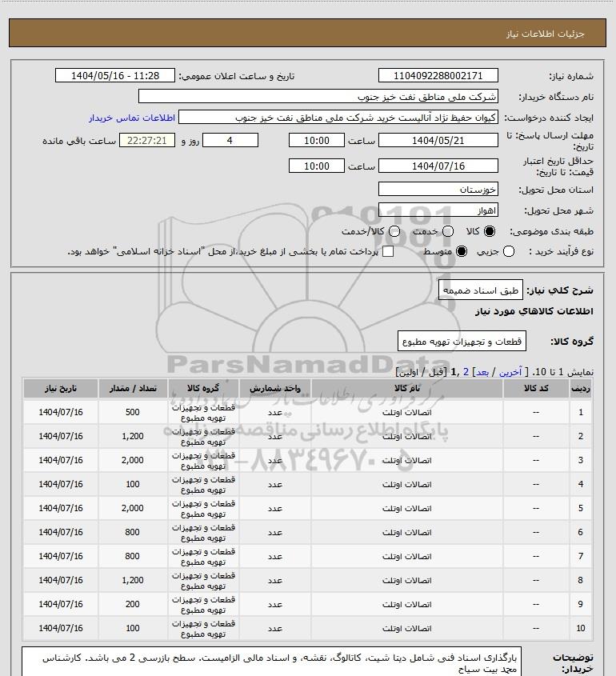Click the need number field 1104092288002171
The image size is (616, 676).
(x=438, y=75)
